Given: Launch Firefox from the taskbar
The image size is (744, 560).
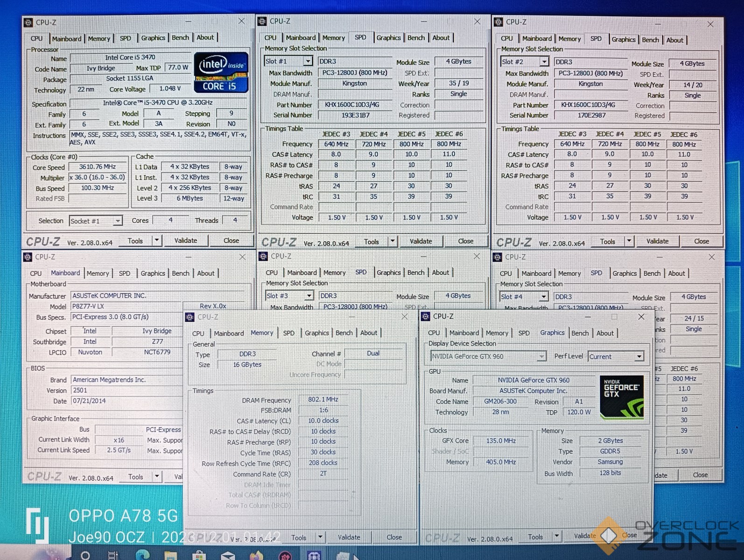Looking at the screenshot, I should point(256,555).
